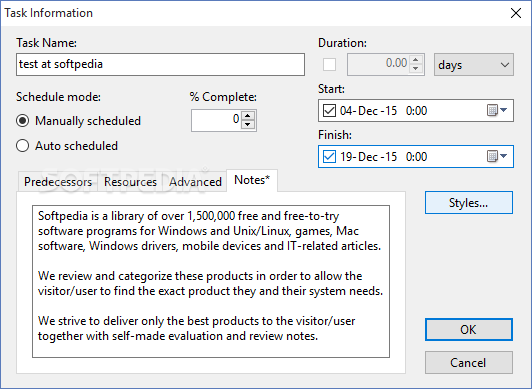Viewport: 532px width, 389px height.
Task: Confirm with the OK button
Action: [469, 329]
